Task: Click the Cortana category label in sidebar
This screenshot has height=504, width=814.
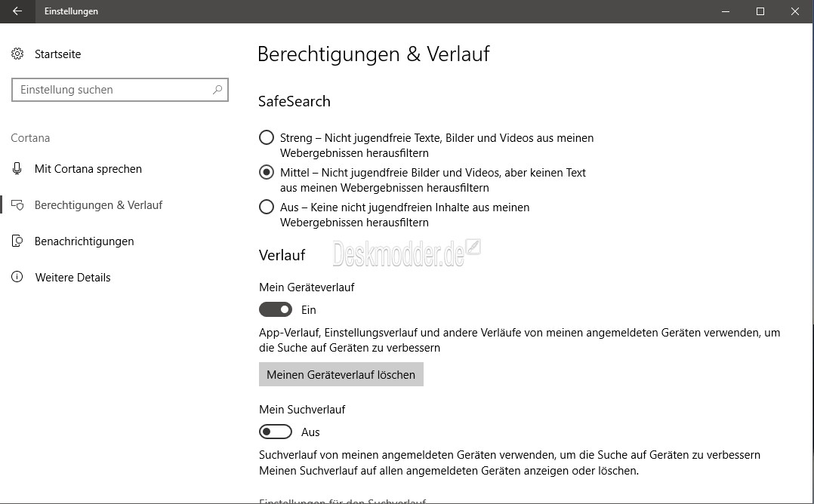Action: click(x=30, y=138)
